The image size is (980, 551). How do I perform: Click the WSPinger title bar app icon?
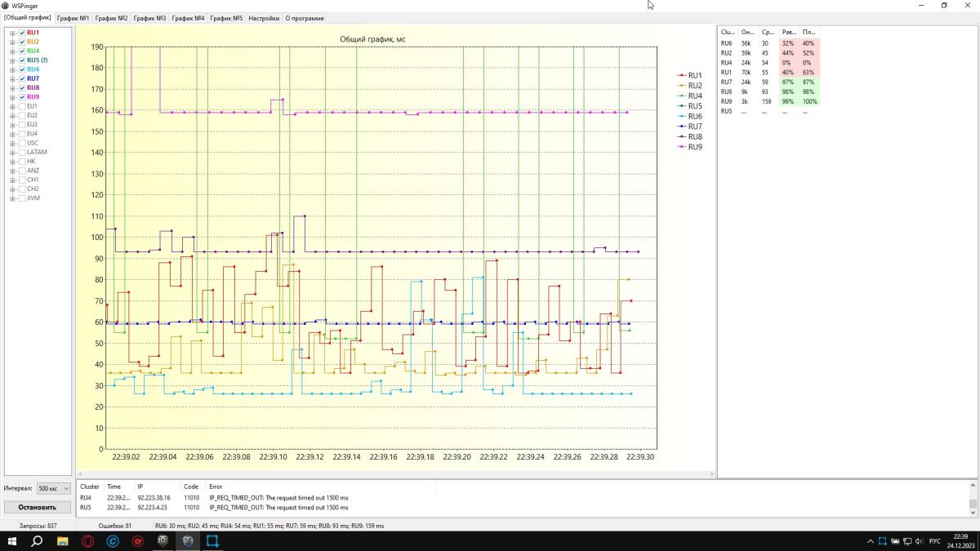[6, 5]
